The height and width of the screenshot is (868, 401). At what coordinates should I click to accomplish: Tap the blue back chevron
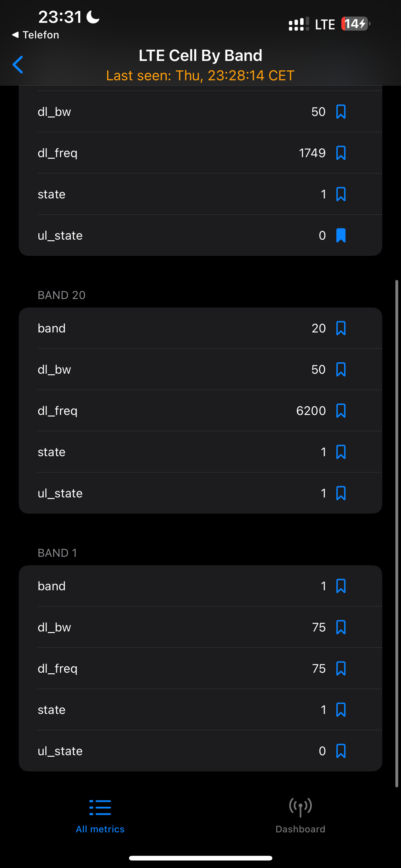18,65
